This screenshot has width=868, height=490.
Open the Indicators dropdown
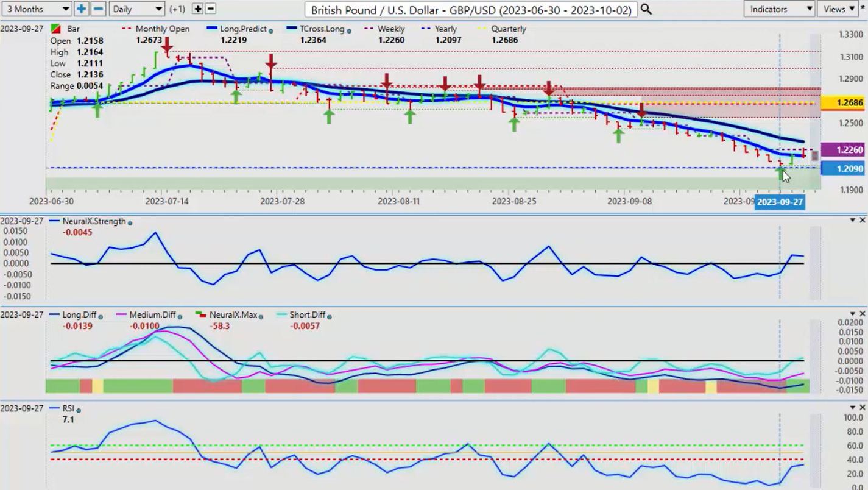pos(780,9)
